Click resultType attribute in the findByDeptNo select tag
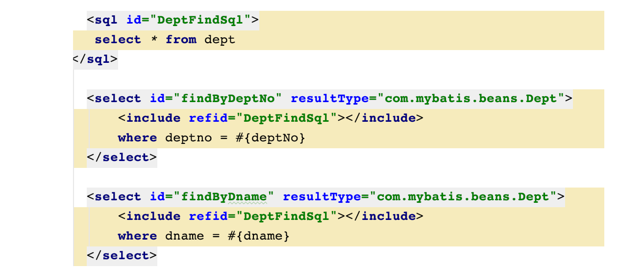Screen dimensions: 644x271 pyautogui.click(x=329, y=99)
